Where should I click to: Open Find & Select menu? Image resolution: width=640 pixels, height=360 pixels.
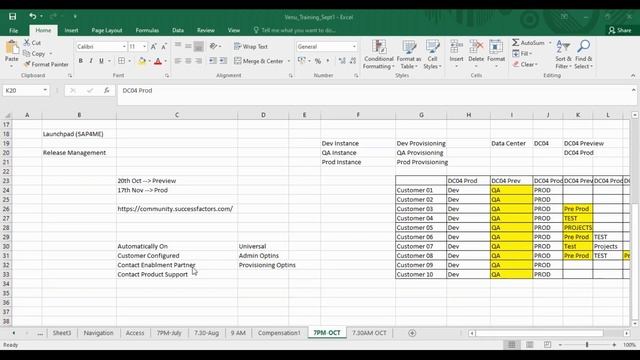pyautogui.click(x=583, y=54)
